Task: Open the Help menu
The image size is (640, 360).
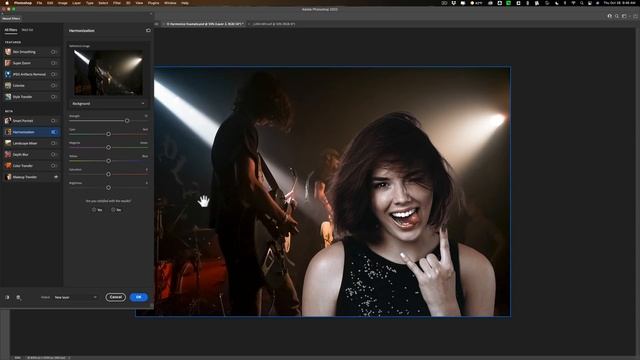Action: click(185, 3)
